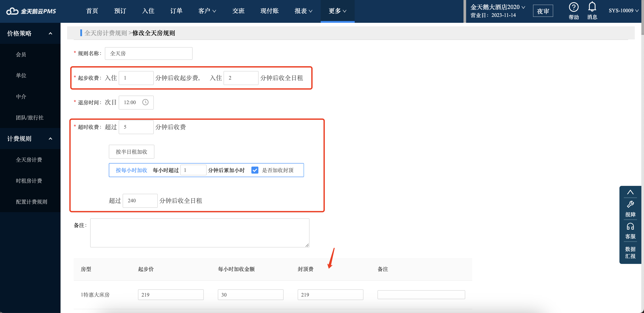Select 按半日租加收 option
This screenshot has width=644, height=313.
(x=131, y=152)
